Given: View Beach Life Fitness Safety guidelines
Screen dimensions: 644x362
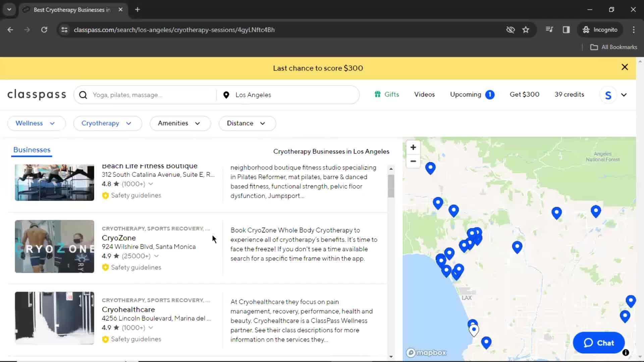Looking at the screenshot, I should click(136, 195).
